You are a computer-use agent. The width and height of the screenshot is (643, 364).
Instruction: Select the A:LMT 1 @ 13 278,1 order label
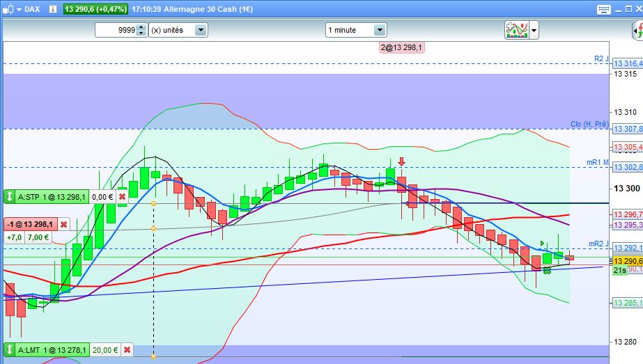[x=52, y=350]
